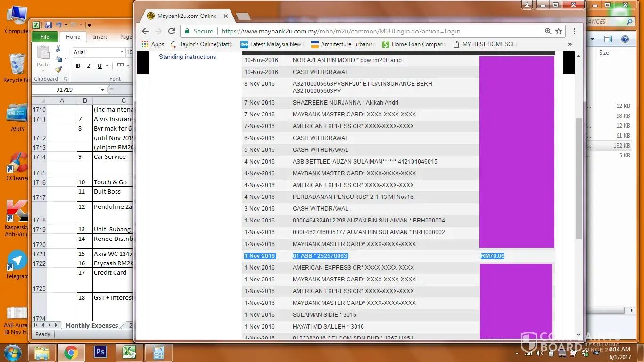644x362 pixels.
Task: Open the Name Box dropdown for J1719
Action: coord(102,90)
